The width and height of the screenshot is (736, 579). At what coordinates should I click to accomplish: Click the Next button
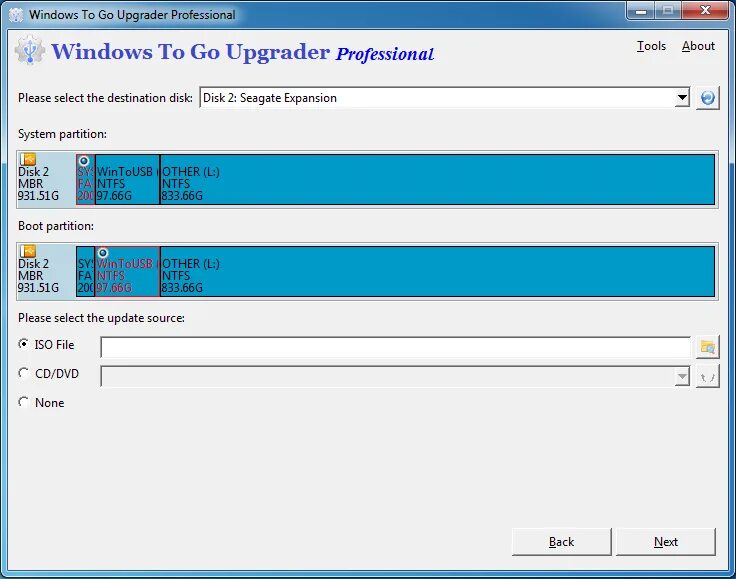(x=666, y=542)
